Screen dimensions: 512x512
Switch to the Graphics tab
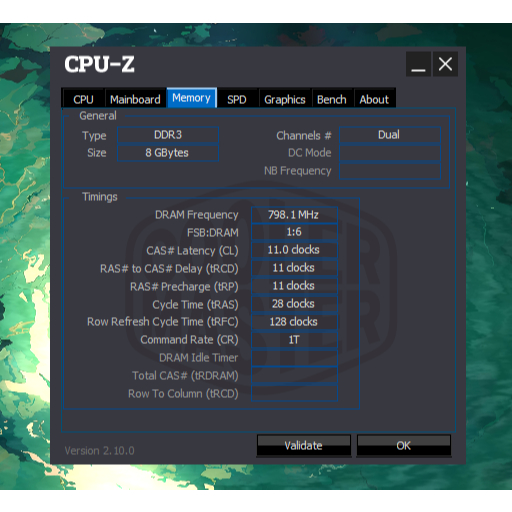pyautogui.click(x=285, y=99)
